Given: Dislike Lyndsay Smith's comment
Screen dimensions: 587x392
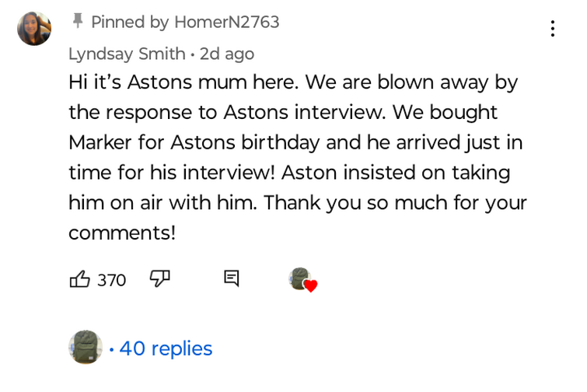Looking at the screenshot, I should point(159,278).
